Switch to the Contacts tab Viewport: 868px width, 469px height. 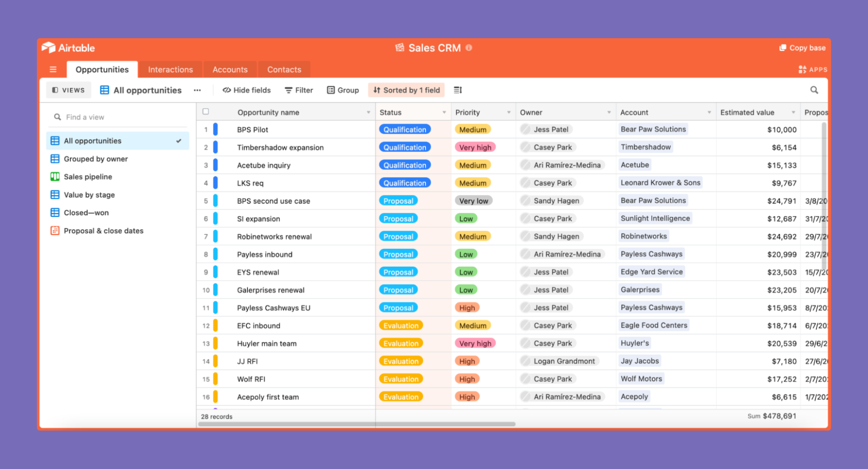click(x=283, y=69)
